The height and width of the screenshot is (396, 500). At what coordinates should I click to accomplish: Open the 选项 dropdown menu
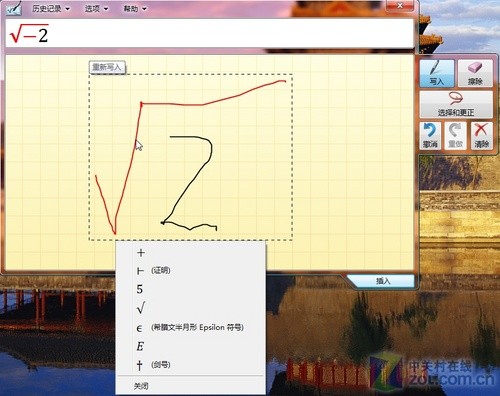(96, 9)
